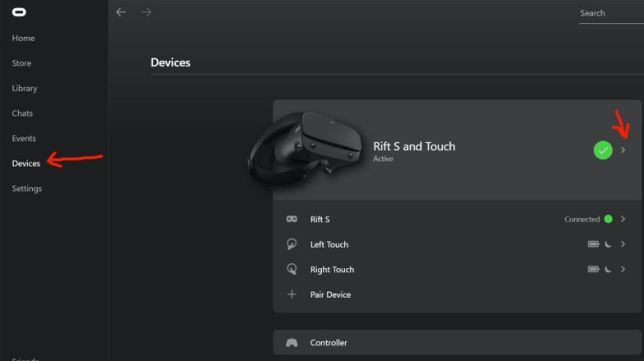Image resolution: width=644 pixels, height=361 pixels.
Task: Click the Rift S headset image
Action: [305, 148]
